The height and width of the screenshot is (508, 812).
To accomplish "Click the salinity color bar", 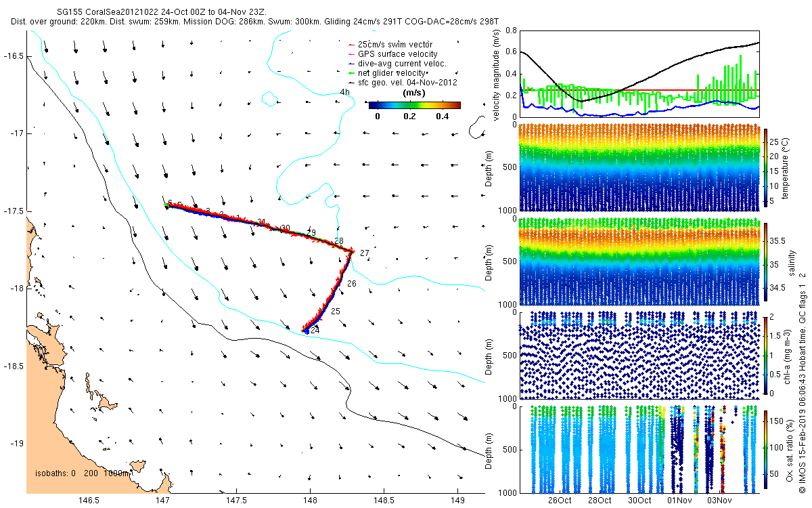I will coord(766,261).
